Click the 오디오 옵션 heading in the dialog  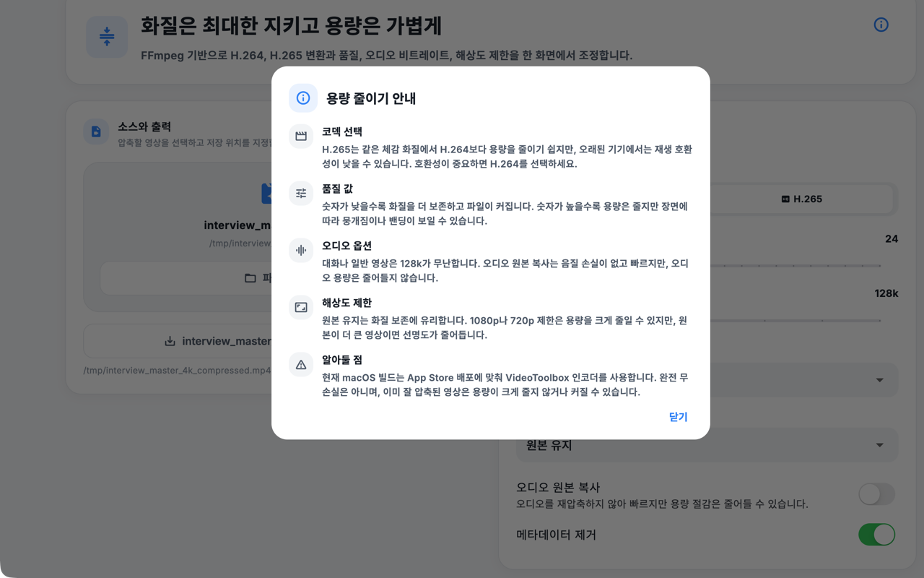click(346, 246)
